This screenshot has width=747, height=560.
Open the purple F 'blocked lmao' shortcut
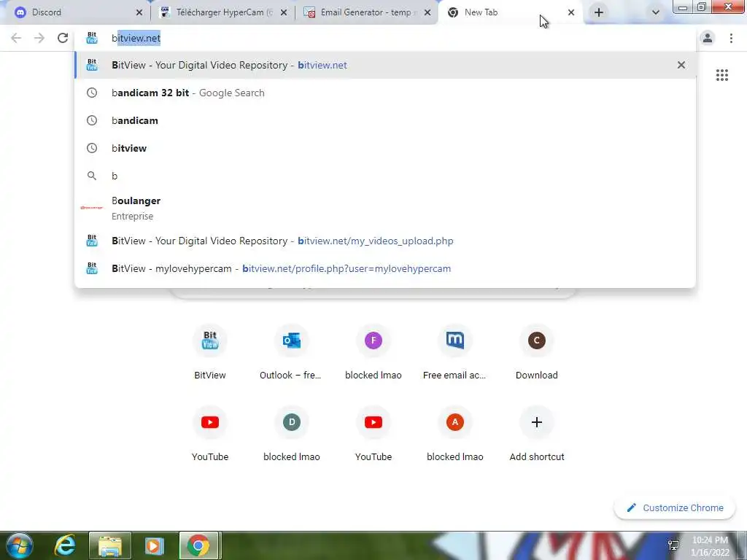point(373,351)
